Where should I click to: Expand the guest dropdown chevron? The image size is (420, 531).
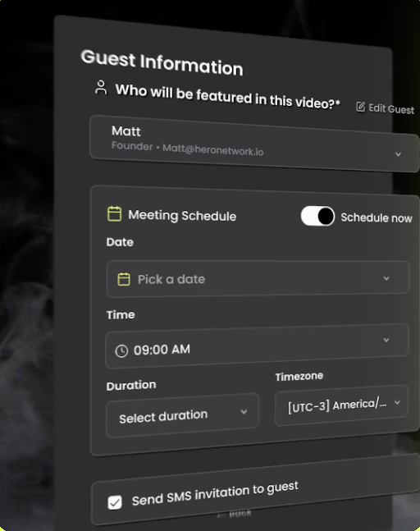pos(399,154)
